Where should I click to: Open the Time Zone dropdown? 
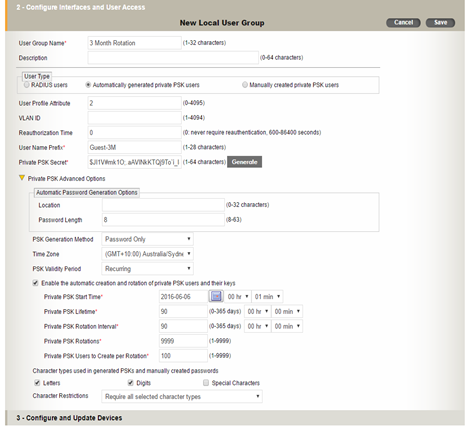(147, 254)
